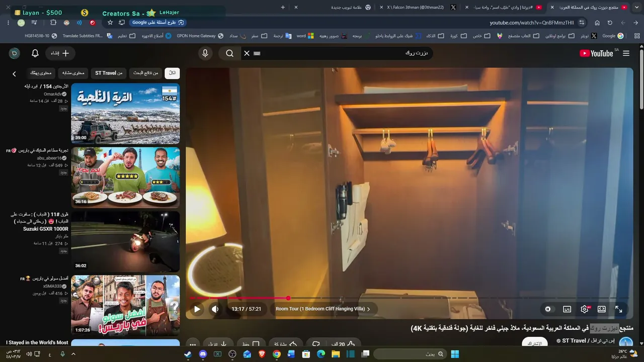Seek using the red progress bar
Screen dimensions: 644x362
tap(410, 299)
